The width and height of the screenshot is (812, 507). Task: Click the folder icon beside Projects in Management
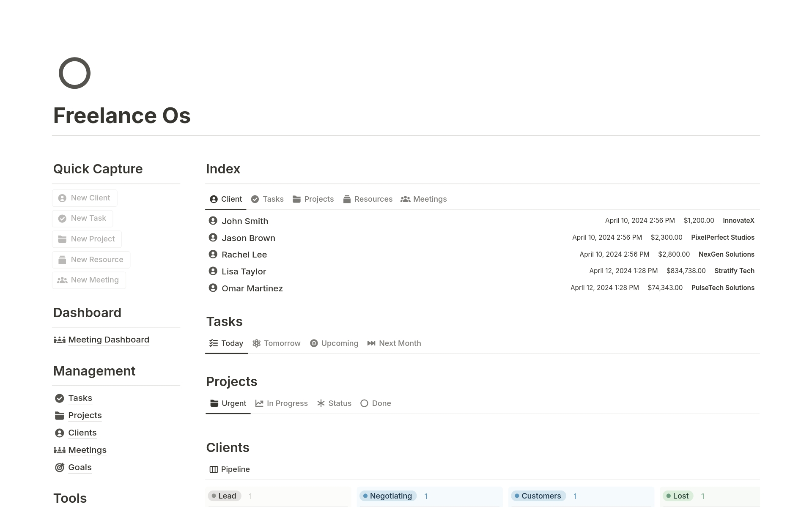click(60, 416)
